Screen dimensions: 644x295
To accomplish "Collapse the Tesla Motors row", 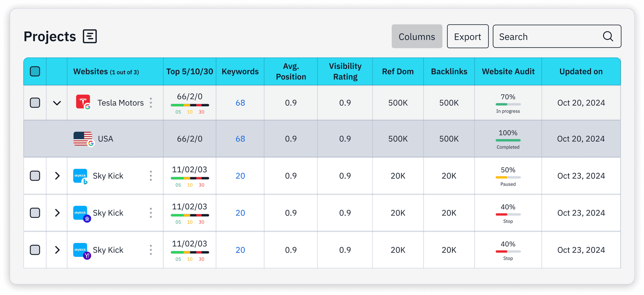I will (57, 103).
